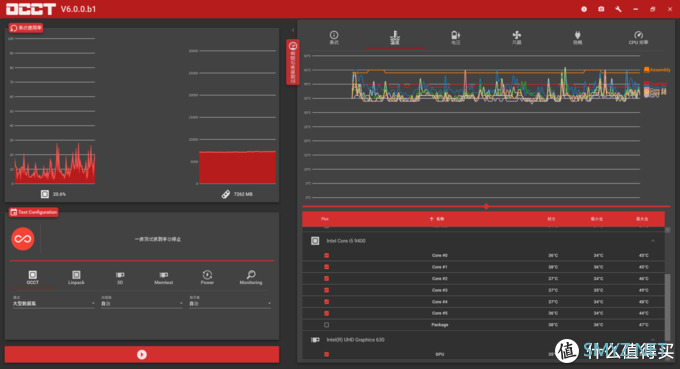Collapse the Intel Core i5 9400 section
Image resolution: width=680 pixels, height=369 pixels.
click(653, 241)
